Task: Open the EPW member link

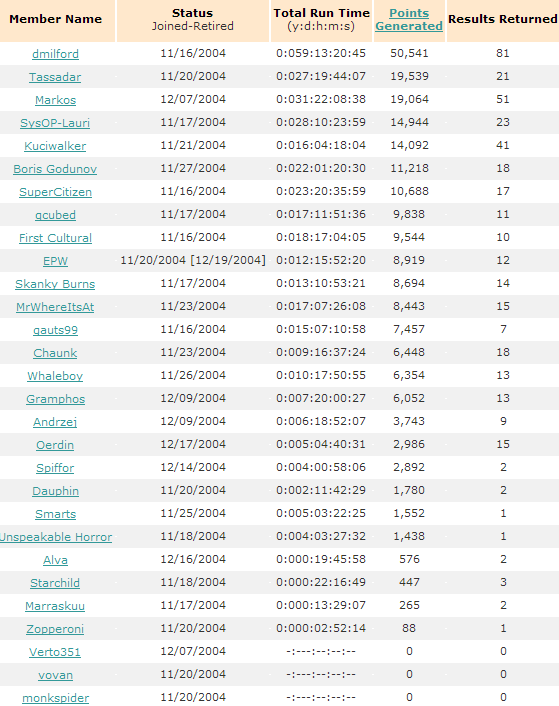Action: [55, 261]
